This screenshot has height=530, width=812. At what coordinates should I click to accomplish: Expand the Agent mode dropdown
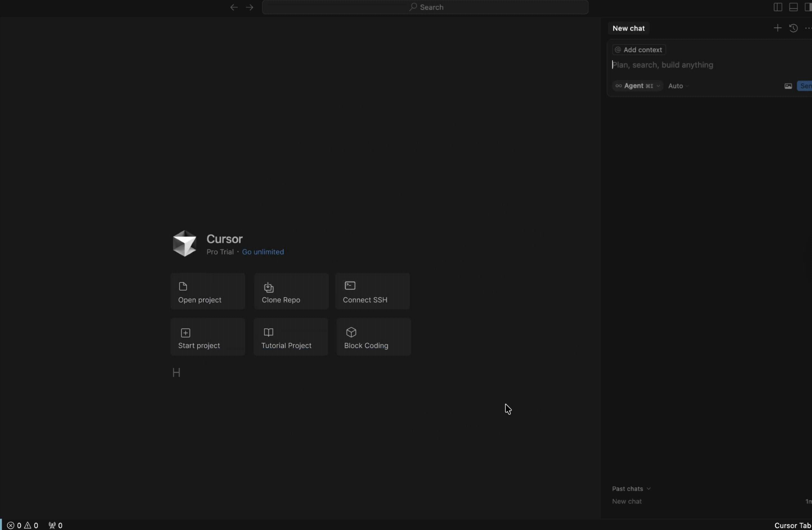pyautogui.click(x=637, y=86)
